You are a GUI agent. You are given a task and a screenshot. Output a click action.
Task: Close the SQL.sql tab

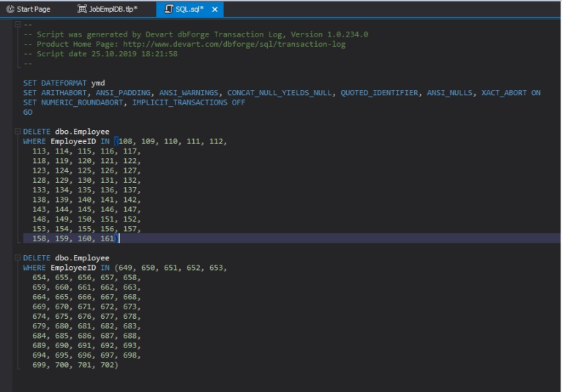(214, 9)
